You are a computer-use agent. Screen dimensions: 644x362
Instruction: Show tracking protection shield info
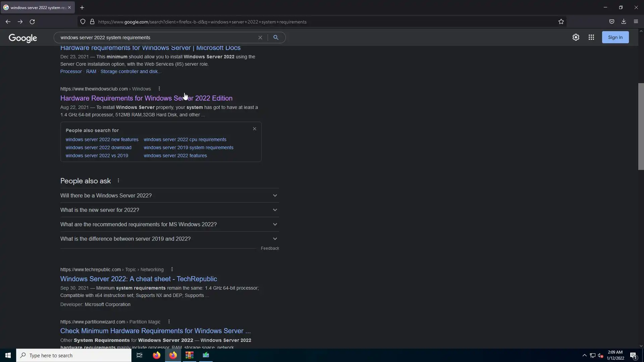click(x=83, y=22)
